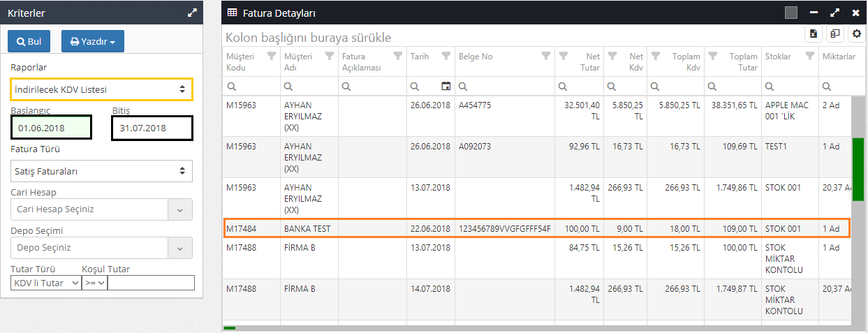Click the vertical scrollbar green thumb
The image size is (868, 333).
[x=858, y=161]
